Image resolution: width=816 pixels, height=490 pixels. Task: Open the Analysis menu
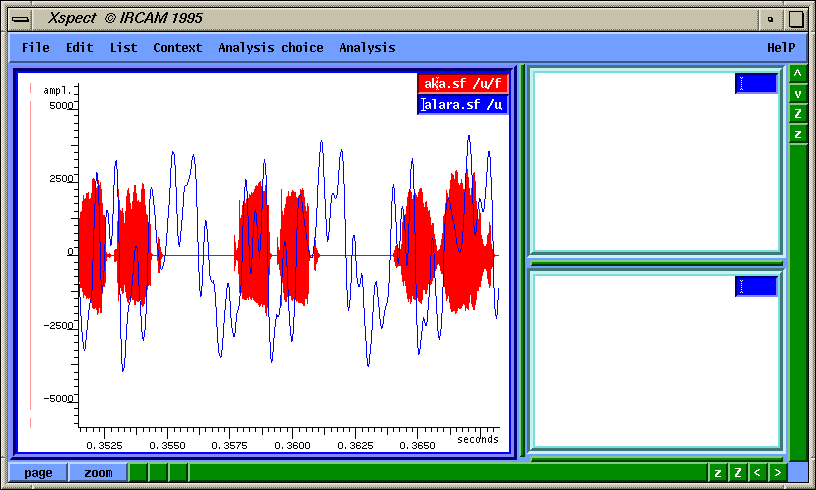[x=367, y=47]
